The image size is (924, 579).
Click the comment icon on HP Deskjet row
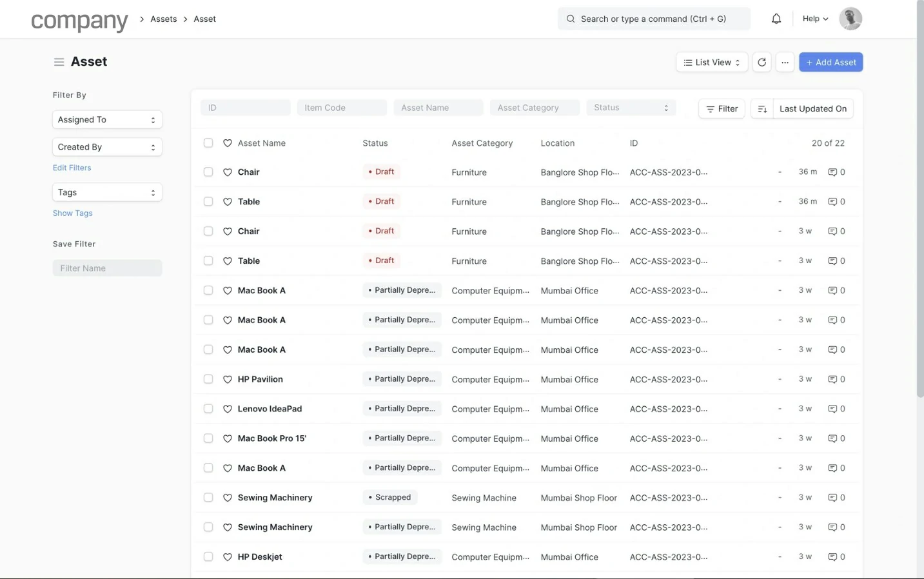click(x=832, y=556)
